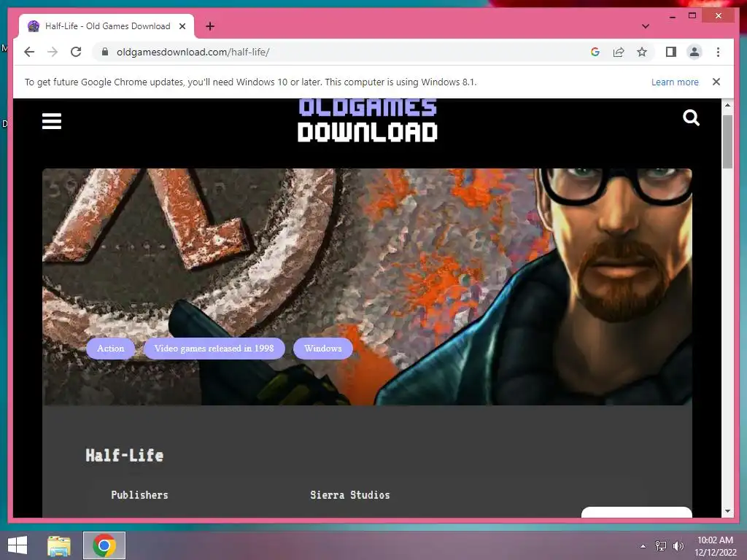Screen dimensions: 747x560
Task: Click the scrollbar down arrow
Action: coord(727,511)
